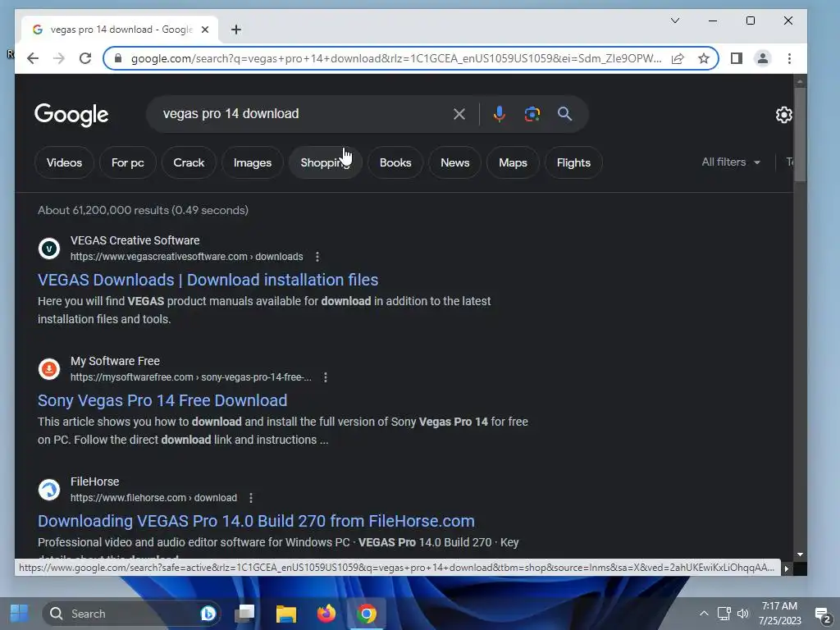840x630 pixels.
Task: Switch to Images results
Action: 253,162
